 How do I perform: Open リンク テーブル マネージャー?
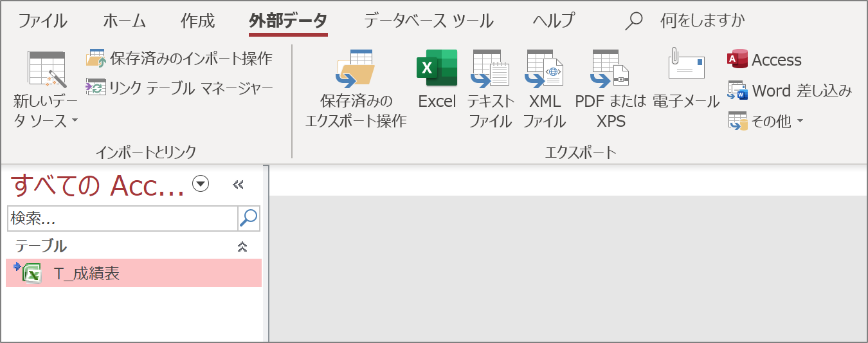click(179, 88)
